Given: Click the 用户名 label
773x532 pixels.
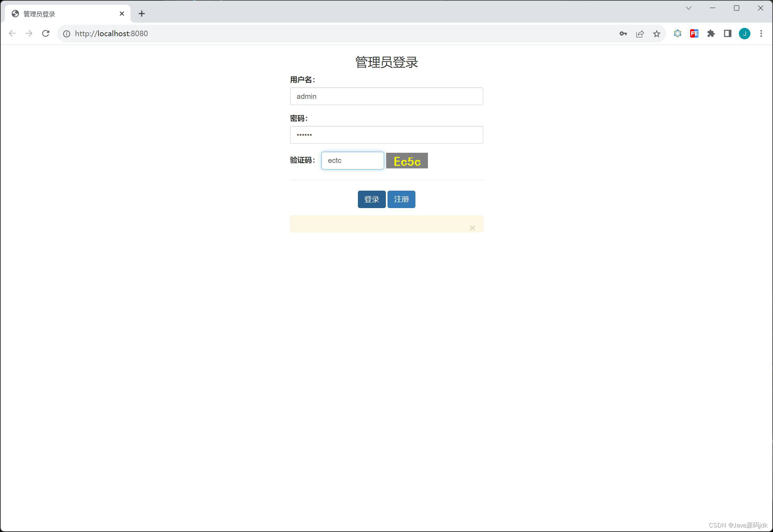Looking at the screenshot, I should [303, 80].
